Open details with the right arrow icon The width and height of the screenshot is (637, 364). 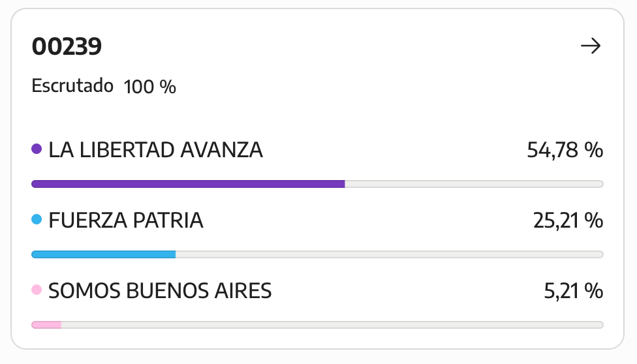click(590, 46)
